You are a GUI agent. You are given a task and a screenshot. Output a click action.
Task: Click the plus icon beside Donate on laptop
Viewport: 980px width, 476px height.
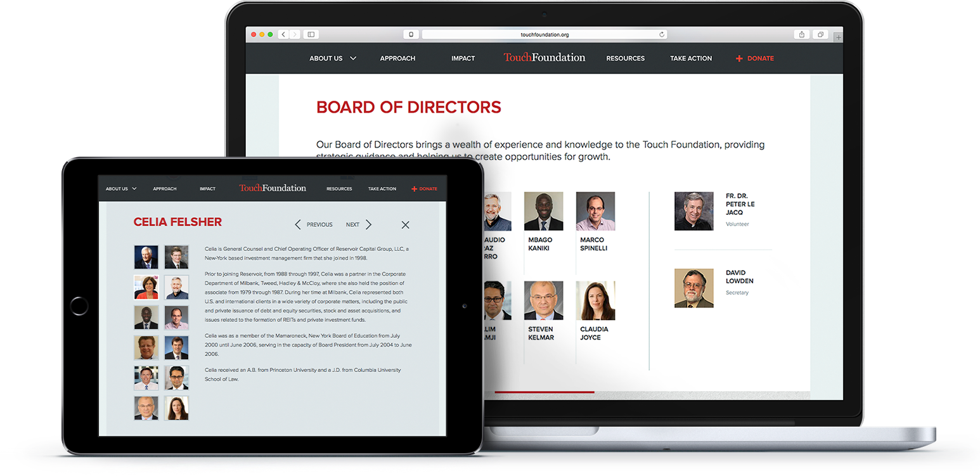coord(739,58)
